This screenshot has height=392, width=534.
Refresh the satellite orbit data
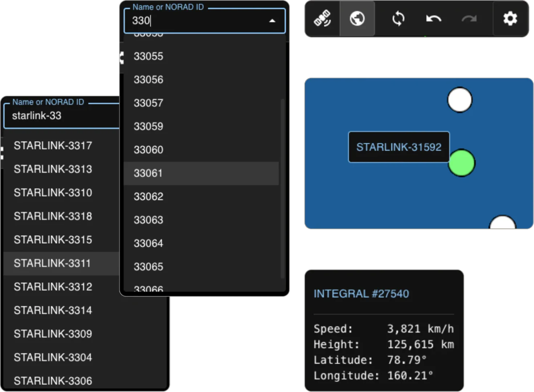click(x=398, y=19)
